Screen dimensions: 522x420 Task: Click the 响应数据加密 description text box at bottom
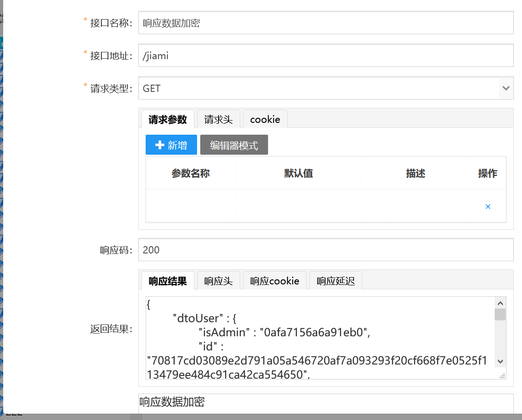click(x=326, y=403)
